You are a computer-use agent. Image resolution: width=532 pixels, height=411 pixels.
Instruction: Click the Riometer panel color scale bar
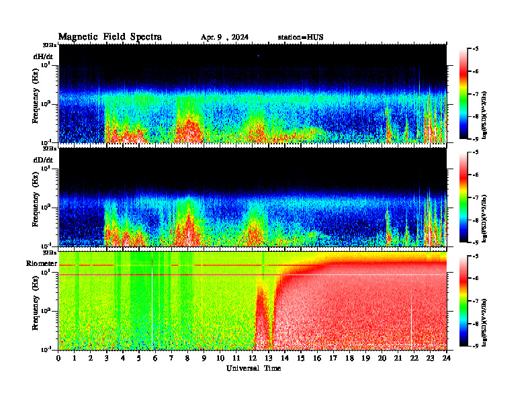pos(463,301)
